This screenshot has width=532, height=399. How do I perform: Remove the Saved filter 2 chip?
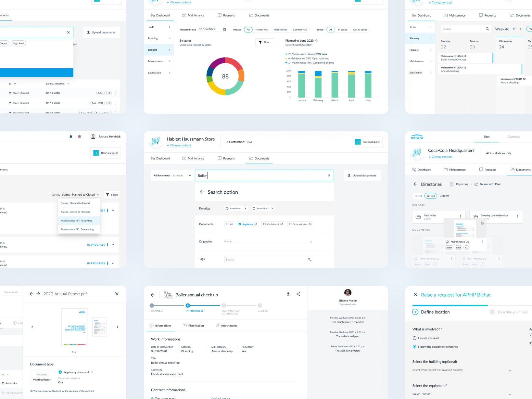coord(272,209)
